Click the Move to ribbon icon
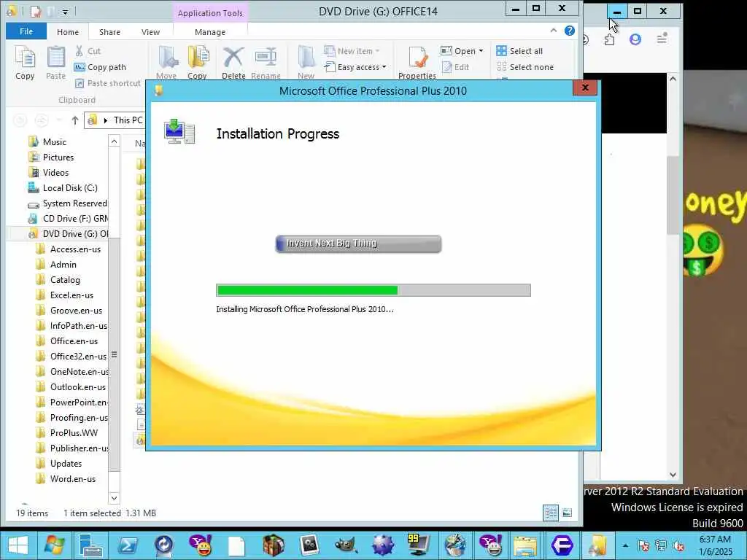This screenshot has width=747, height=560. 166,63
